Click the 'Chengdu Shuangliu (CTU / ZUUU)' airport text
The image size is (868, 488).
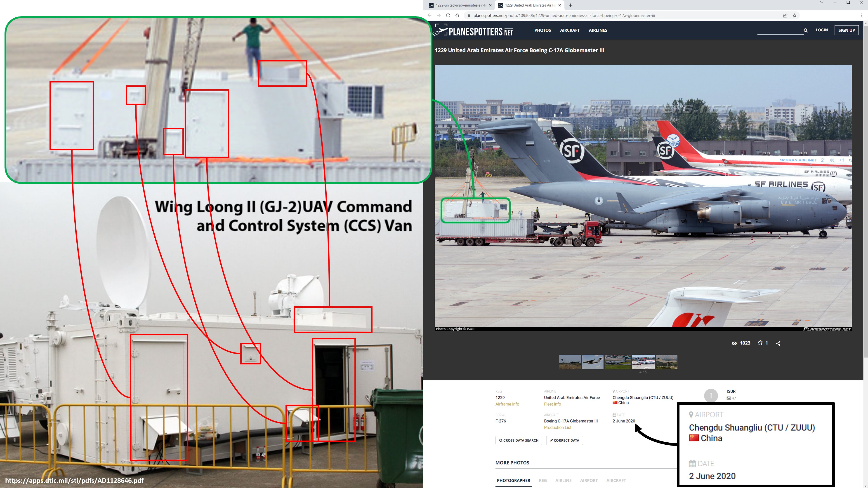point(643,398)
